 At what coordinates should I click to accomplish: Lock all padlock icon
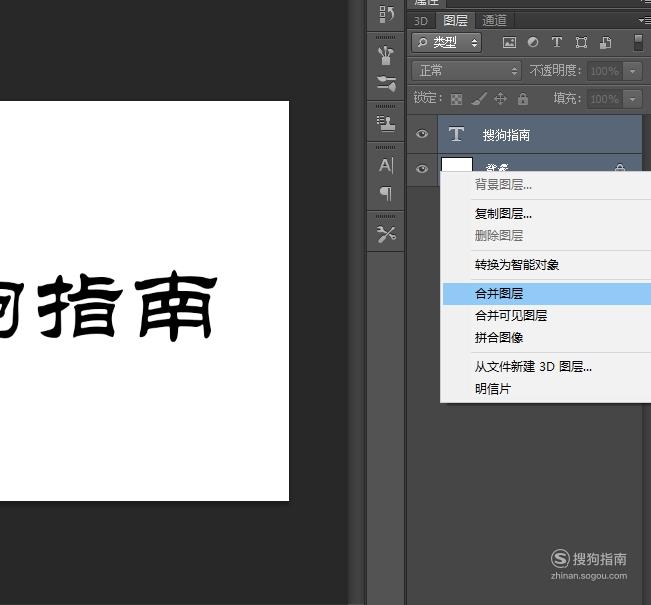point(523,99)
